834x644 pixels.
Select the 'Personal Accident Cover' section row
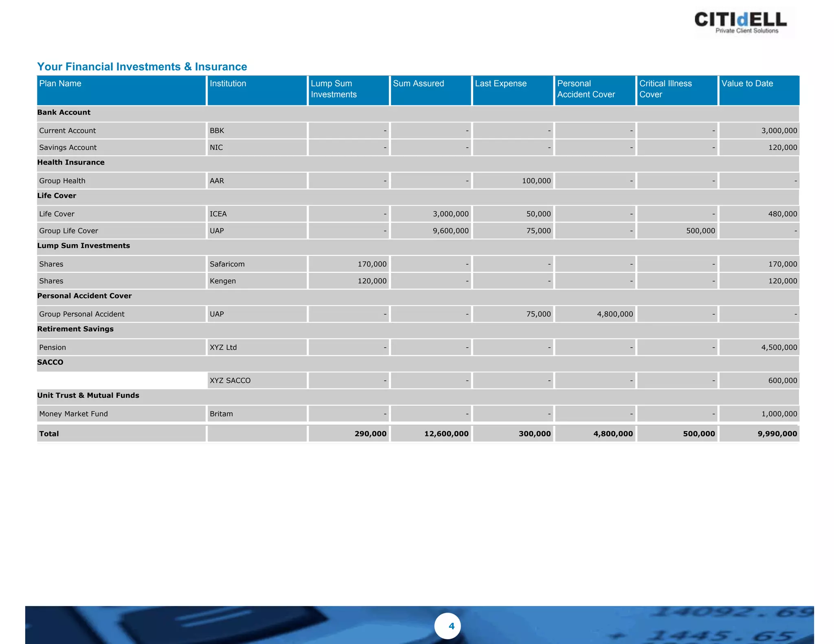point(418,297)
